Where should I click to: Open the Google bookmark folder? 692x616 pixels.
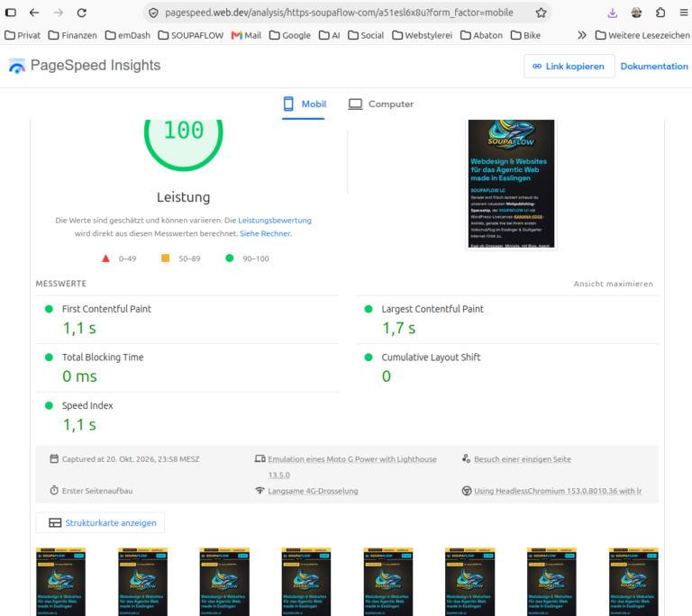[x=290, y=35]
